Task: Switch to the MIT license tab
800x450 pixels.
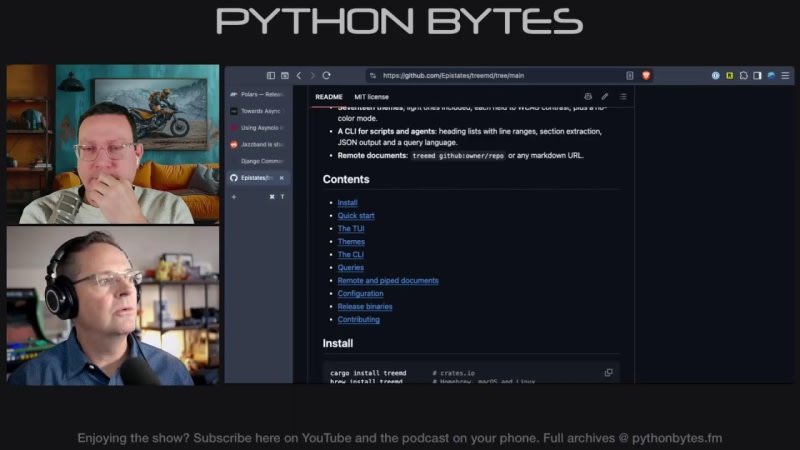Action: [371, 97]
